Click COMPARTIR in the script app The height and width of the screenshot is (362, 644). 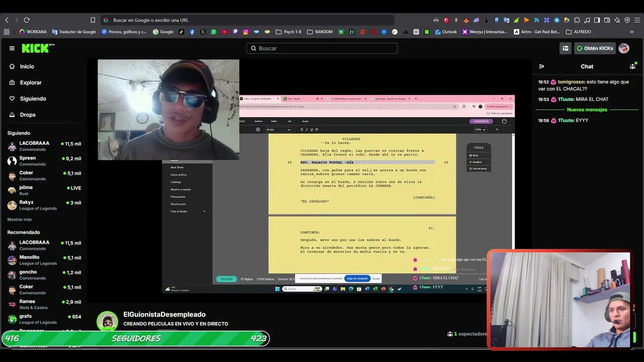pyautogui.click(x=481, y=121)
